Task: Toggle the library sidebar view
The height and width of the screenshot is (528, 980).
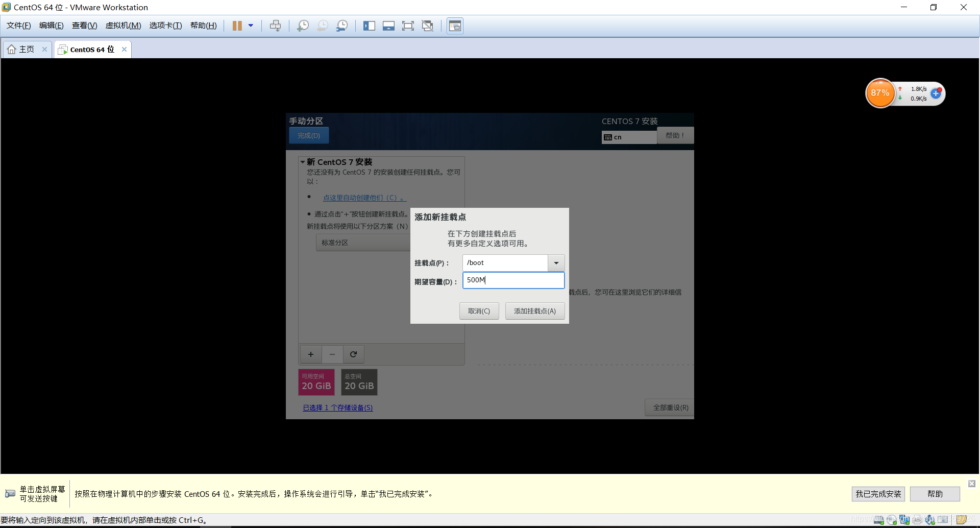Action: point(369,26)
